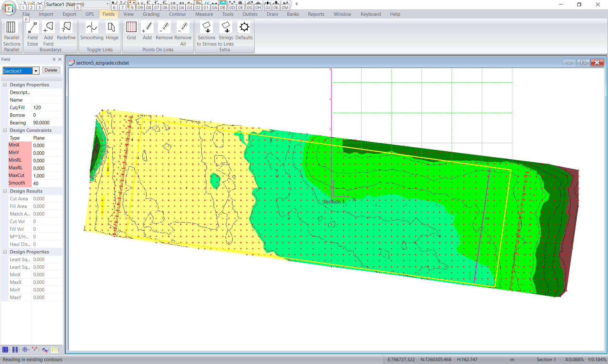Toggle the Hinge link option
Screen dimensions: 608x364
pyautogui.click(x=112, y=28)
